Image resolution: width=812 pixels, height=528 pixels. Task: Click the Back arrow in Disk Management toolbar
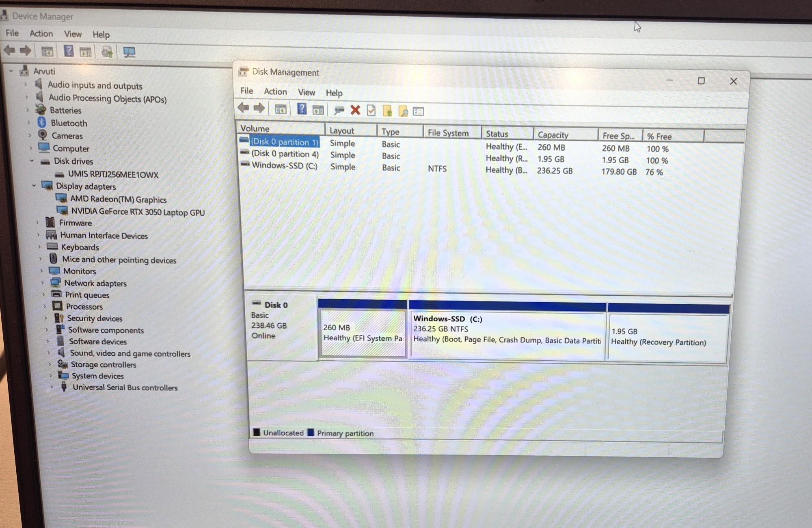[x=243, y=108]
